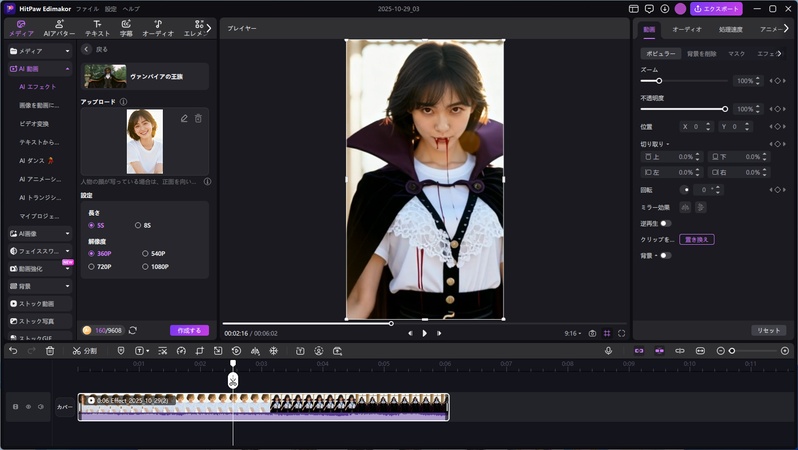Toggle the 背景 background switch

tap(666, 256)
